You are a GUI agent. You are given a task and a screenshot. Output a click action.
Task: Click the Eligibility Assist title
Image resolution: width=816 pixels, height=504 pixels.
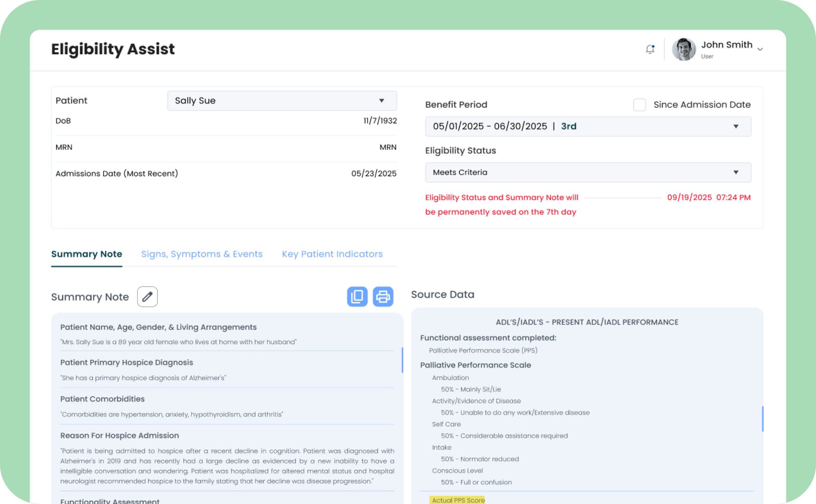[113, 49]
